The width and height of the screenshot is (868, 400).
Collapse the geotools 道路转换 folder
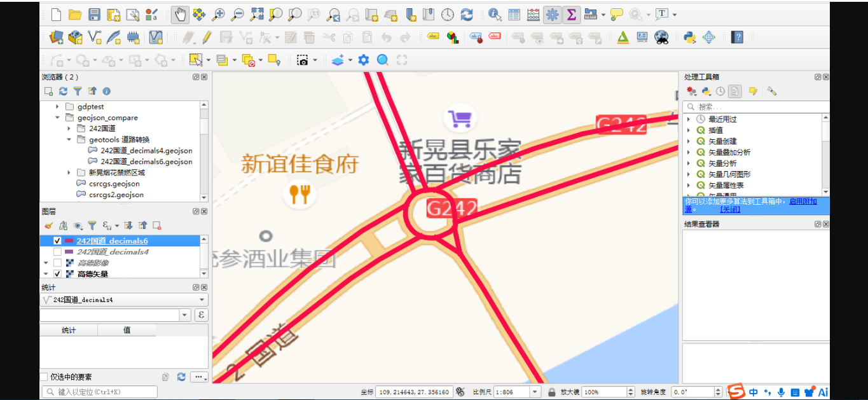tap(69, 139)
